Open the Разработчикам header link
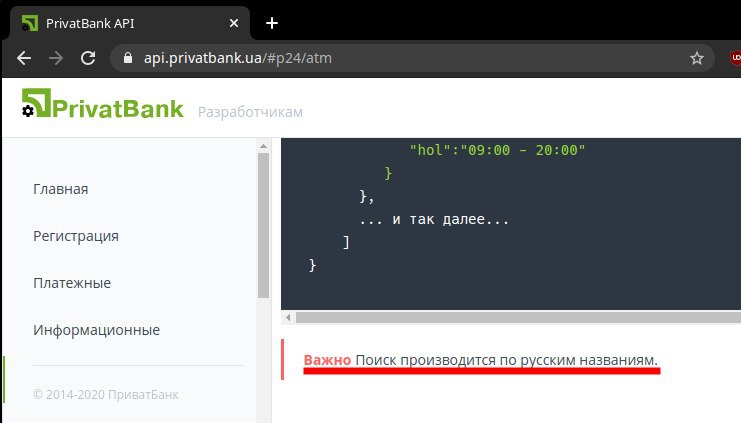This screenshot has width=741, height=423. [250, 112]
